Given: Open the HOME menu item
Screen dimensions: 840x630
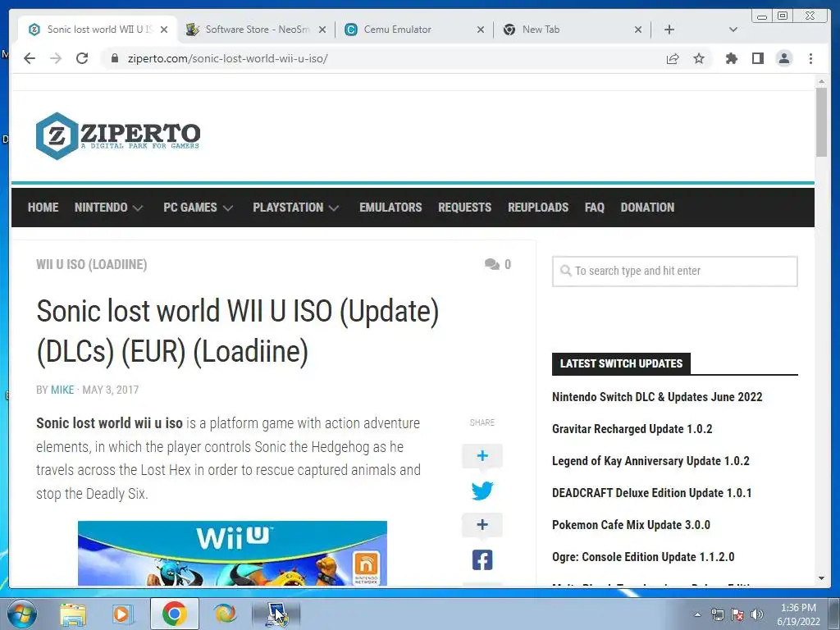Looking at the screenshot, I should [43, 208].
